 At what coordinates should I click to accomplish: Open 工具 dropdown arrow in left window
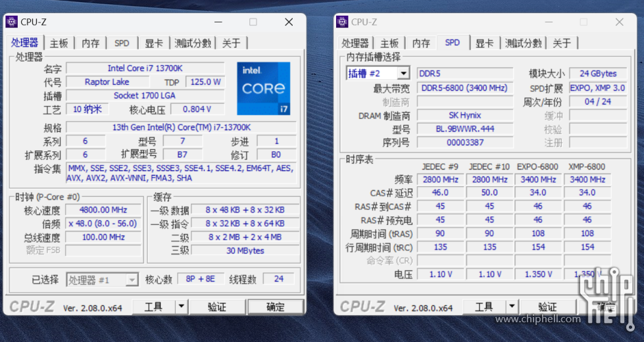coord(181,306)
